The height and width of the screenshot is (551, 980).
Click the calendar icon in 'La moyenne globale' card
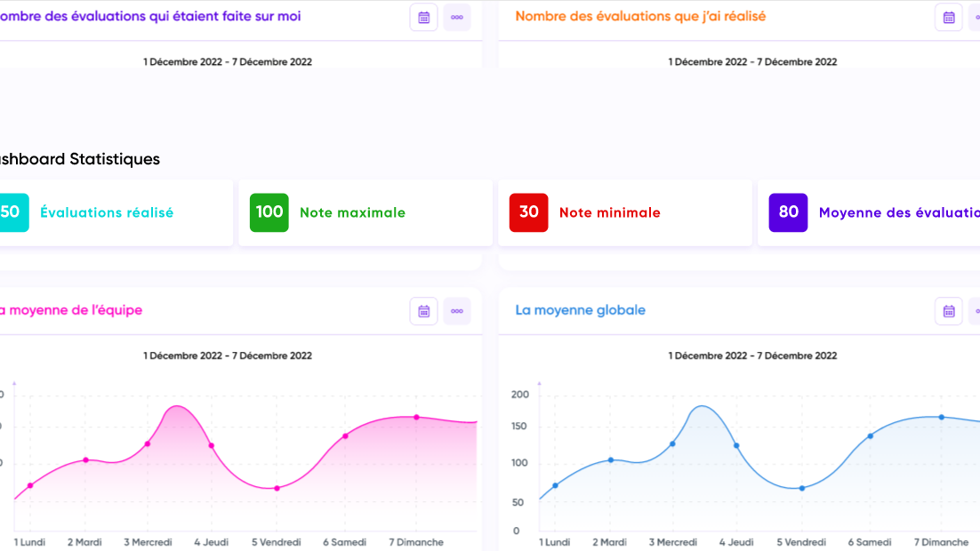[x=948, y=311]
